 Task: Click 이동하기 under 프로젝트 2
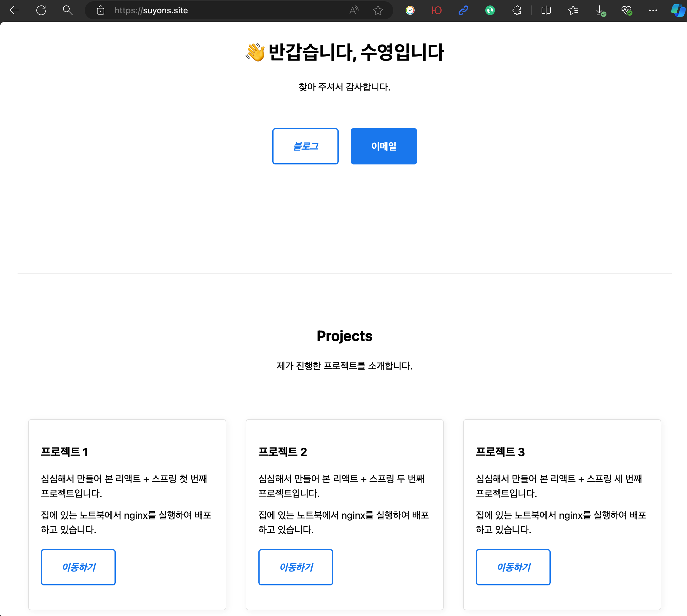click(295, 567)
